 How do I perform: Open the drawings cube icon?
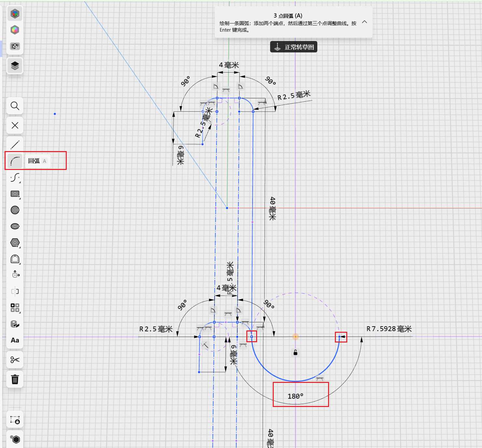15,46
